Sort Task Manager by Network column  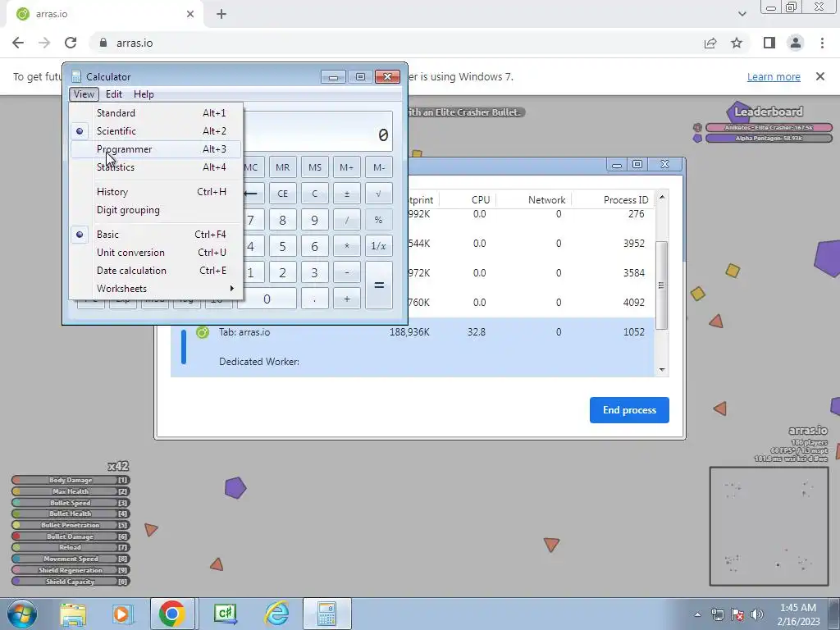pos(546,200)
